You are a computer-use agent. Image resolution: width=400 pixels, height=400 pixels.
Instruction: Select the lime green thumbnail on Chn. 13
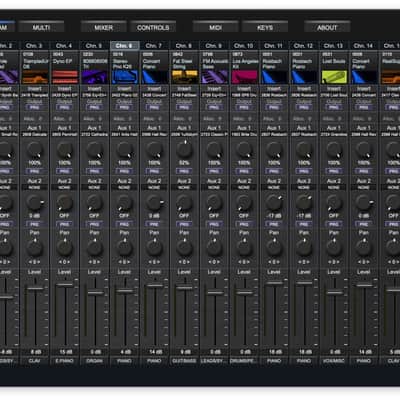click(x=334, y=77)
